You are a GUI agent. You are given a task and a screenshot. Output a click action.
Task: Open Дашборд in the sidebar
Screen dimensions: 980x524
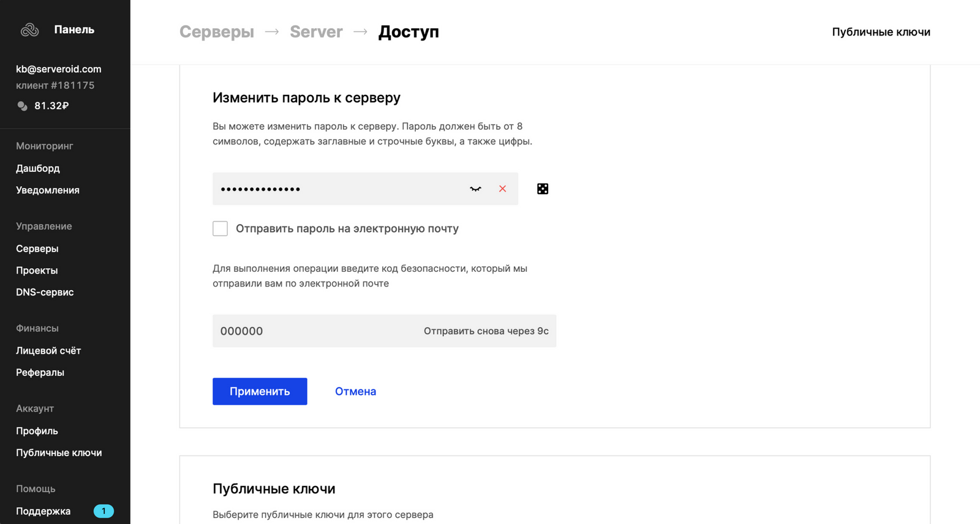(38, 168)
